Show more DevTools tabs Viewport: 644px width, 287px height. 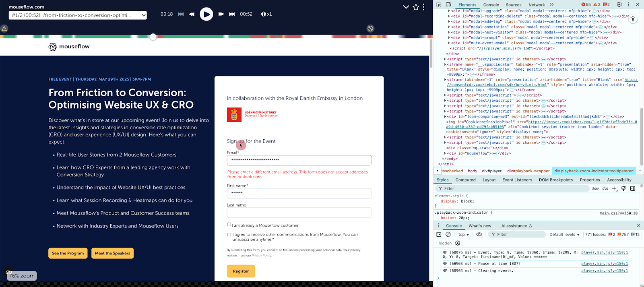552,4
